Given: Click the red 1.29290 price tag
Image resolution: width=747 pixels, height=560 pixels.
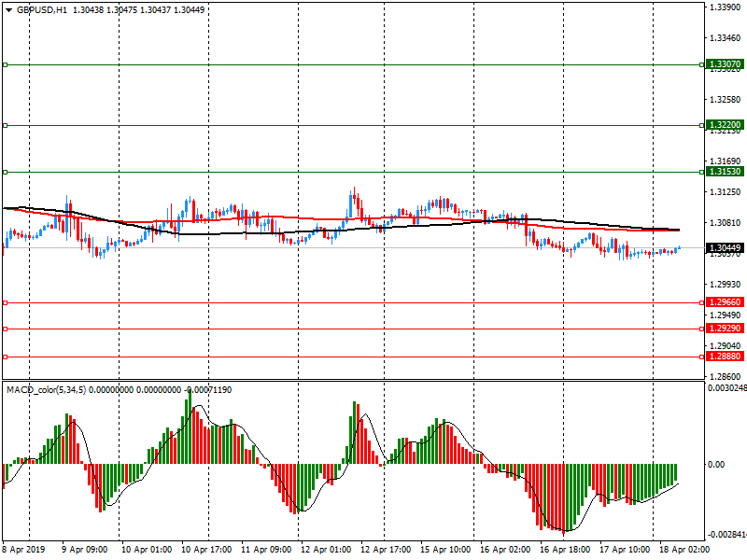Looking at the screenshot, I should 725,329.
